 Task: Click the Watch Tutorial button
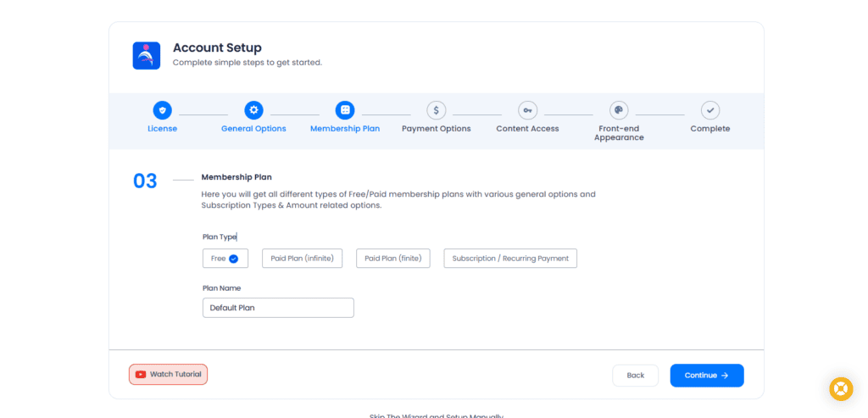169,374
